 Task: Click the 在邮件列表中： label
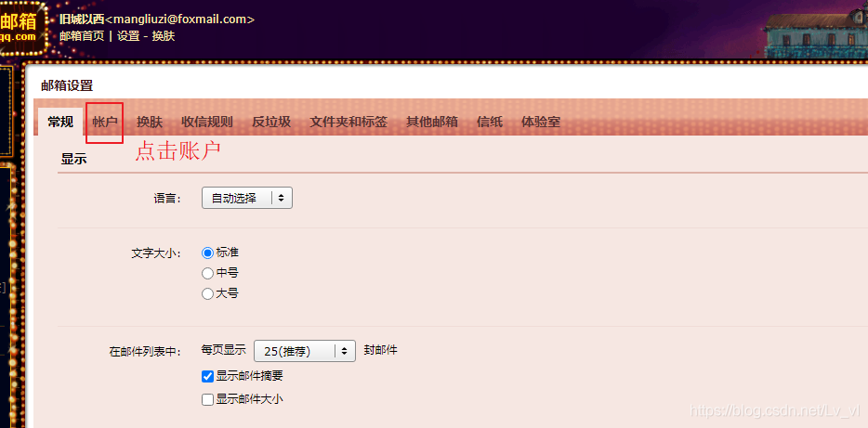pyautogui.click(x=146, y=351)
